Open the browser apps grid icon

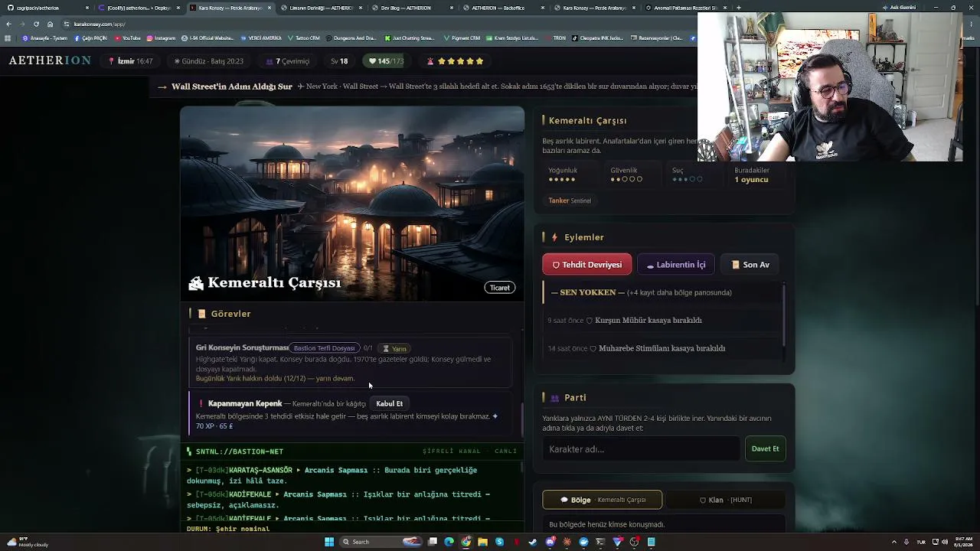8,37
